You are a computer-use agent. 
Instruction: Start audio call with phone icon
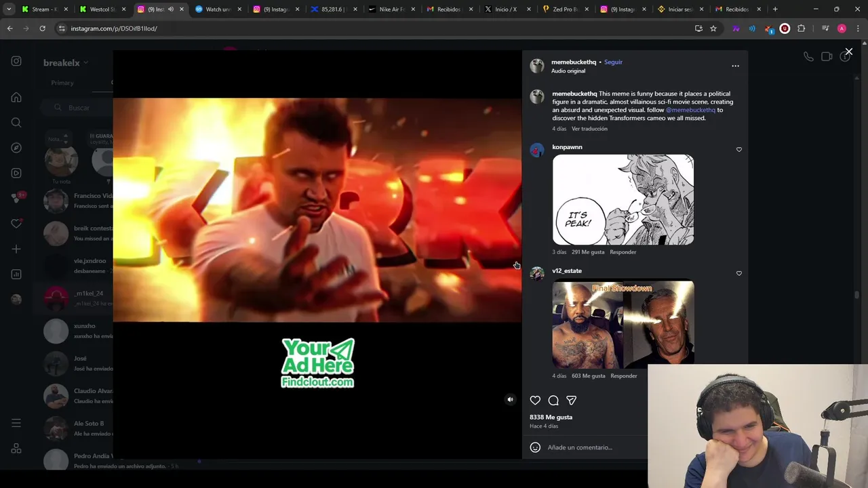tap(808, 57)
